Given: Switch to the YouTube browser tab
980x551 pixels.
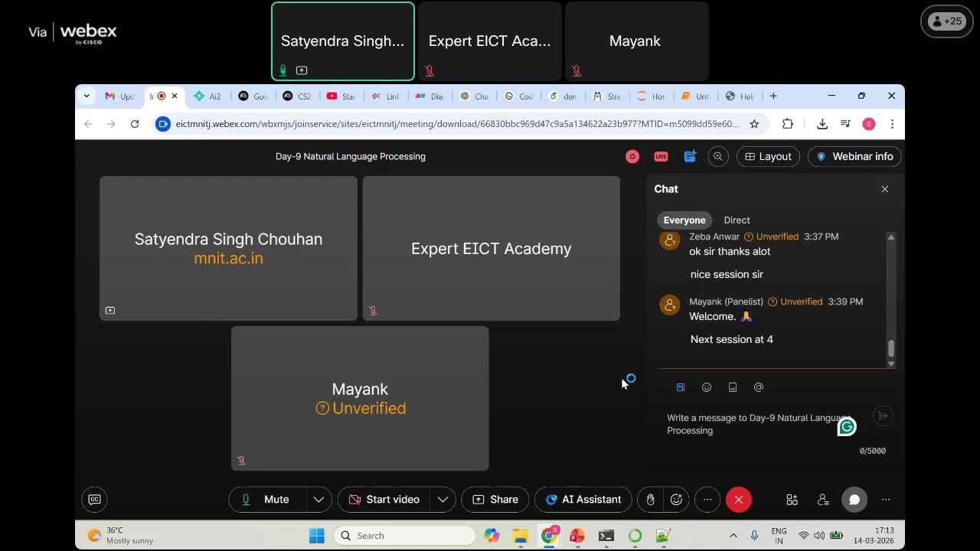Looking at the screenshot, I should 341,96.
